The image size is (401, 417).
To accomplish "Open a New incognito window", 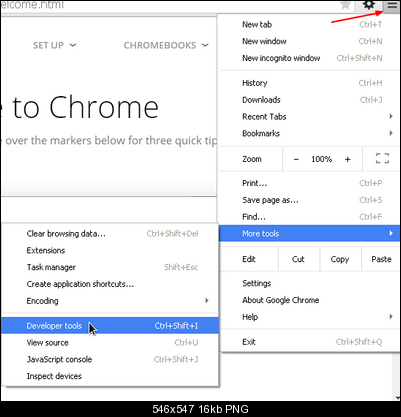I will 309,58.
